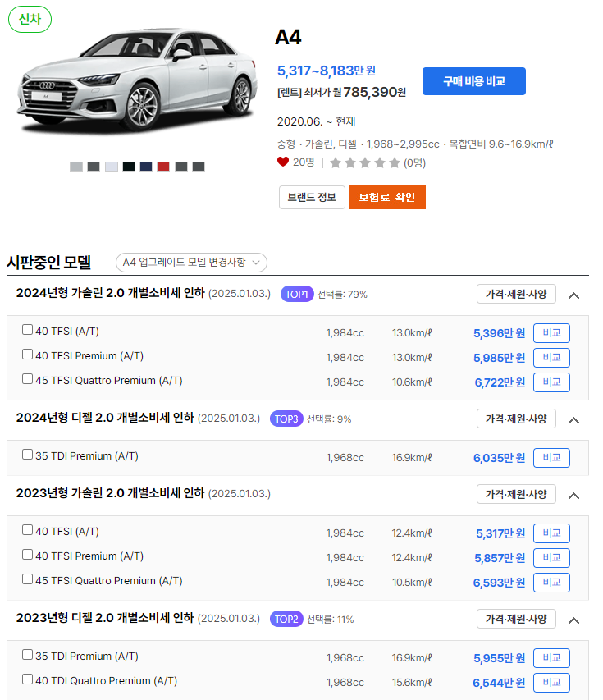The width and height of the screenshot is (603, 700).
Task: Click 비교 for the 6,035만 원 trim
Action: (551, 458)
